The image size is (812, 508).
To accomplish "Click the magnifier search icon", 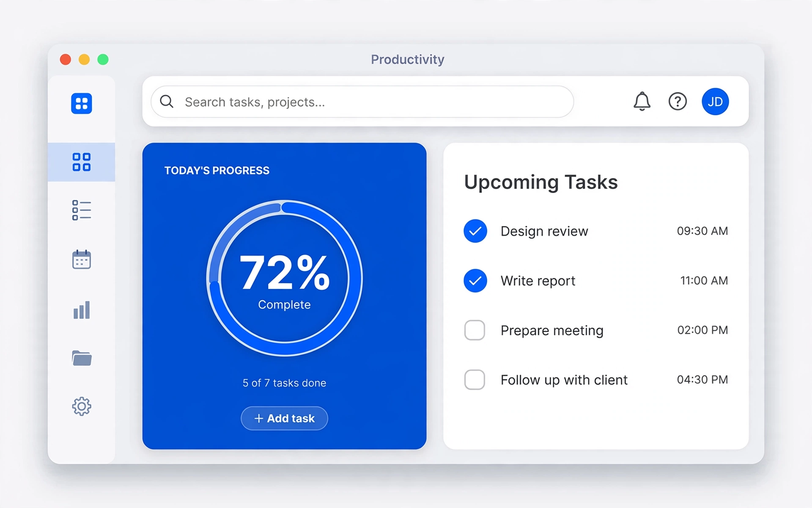I will (167, 102).
